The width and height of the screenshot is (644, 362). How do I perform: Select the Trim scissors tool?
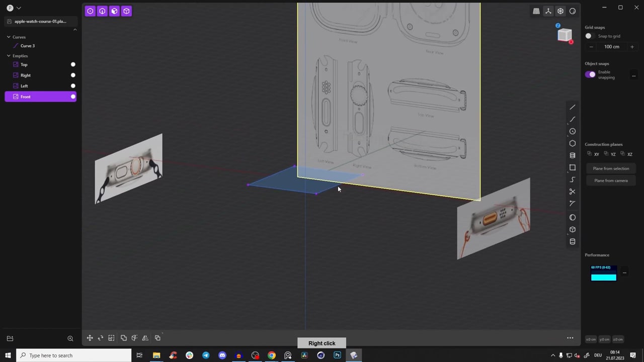pos(572,192)
